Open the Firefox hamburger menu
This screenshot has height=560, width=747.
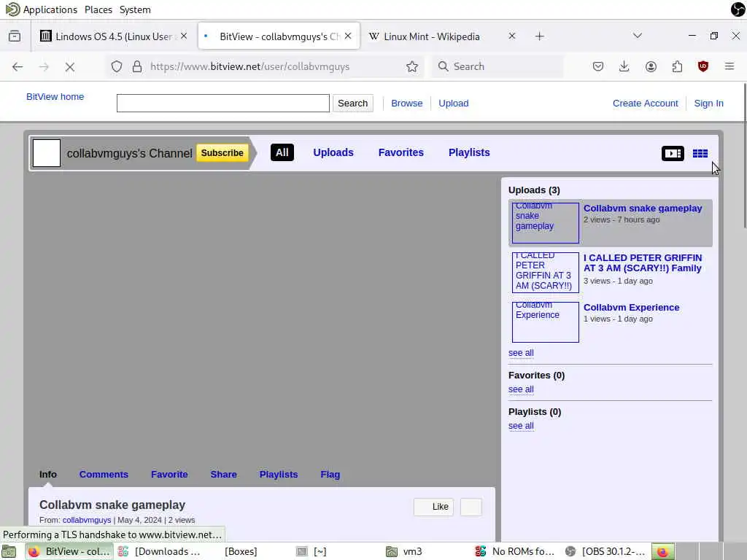729,66
